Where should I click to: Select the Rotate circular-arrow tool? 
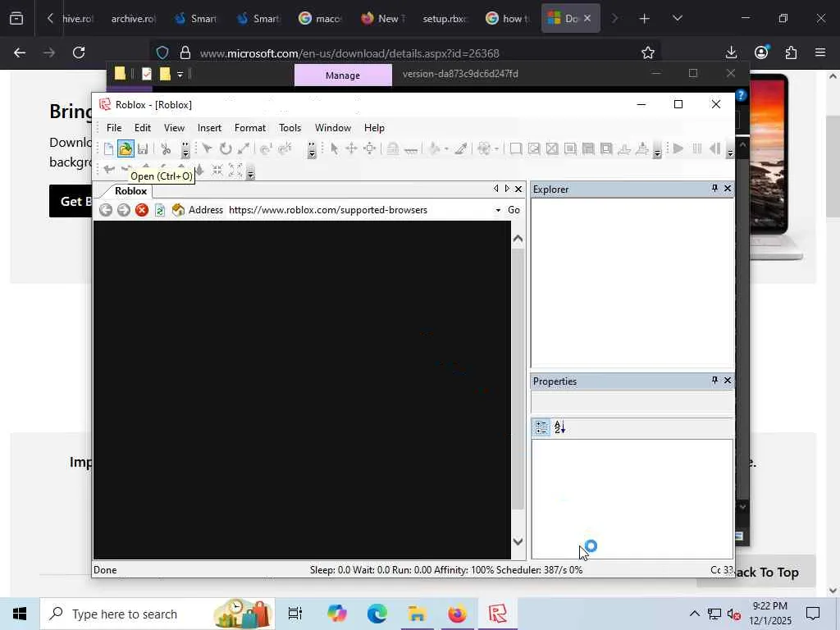226,149
